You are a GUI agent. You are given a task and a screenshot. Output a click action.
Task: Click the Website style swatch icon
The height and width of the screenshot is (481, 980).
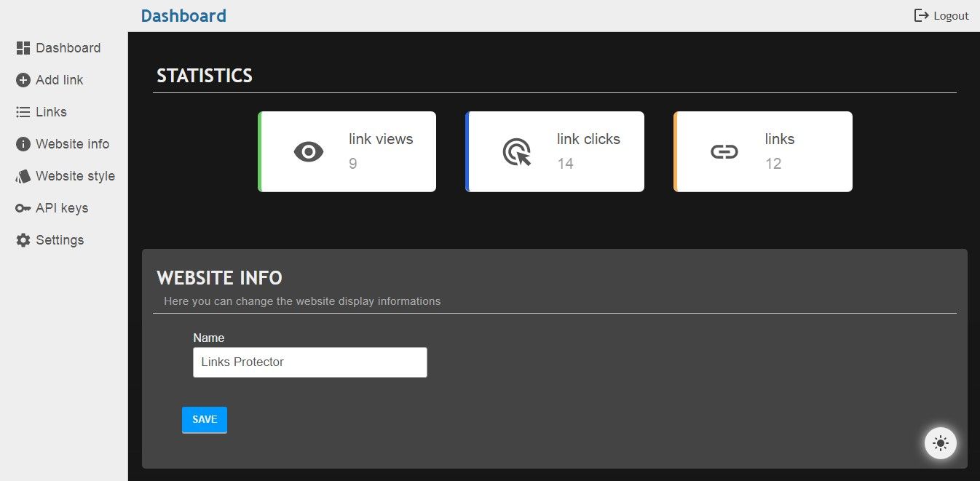pyautogui.click(x=23, y=176)
